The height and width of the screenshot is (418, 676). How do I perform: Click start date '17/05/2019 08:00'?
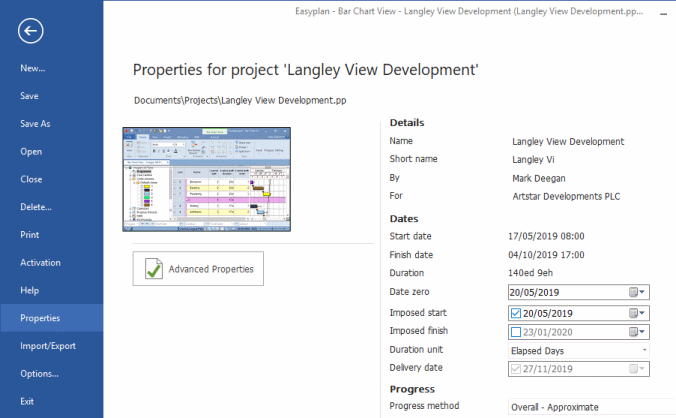tap(546, 236)
